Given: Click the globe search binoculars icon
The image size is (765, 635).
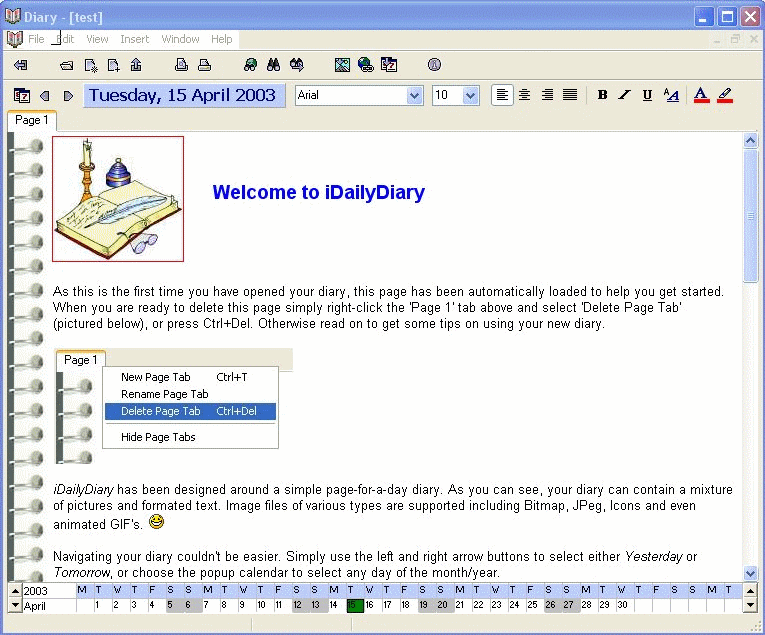Looking at the screenshot, I should pos(250,65).
